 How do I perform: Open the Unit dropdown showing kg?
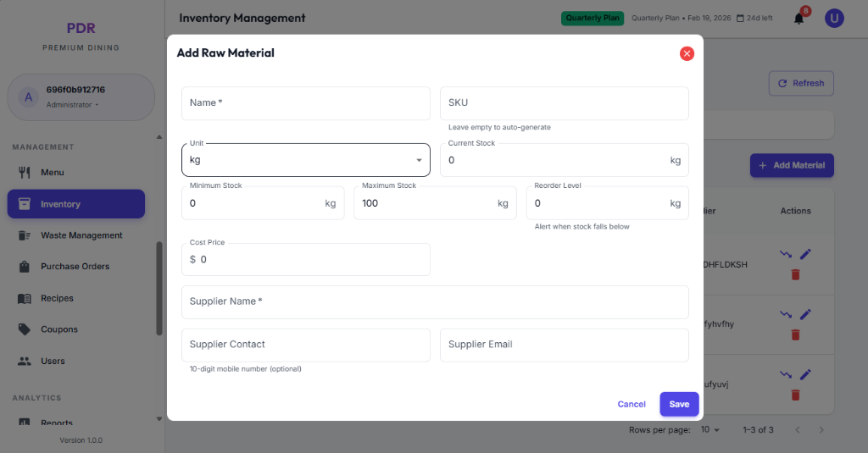click(305, 160)
